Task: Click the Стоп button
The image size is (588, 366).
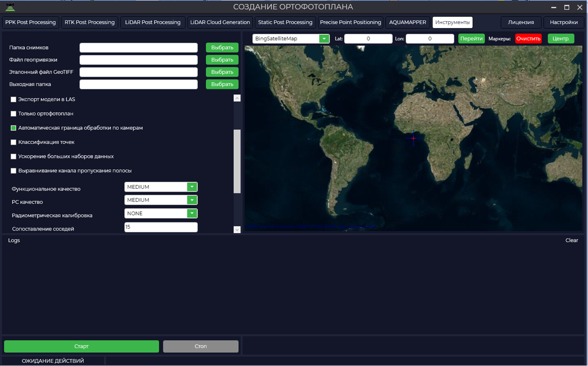Action: click(x=201, y=347)
